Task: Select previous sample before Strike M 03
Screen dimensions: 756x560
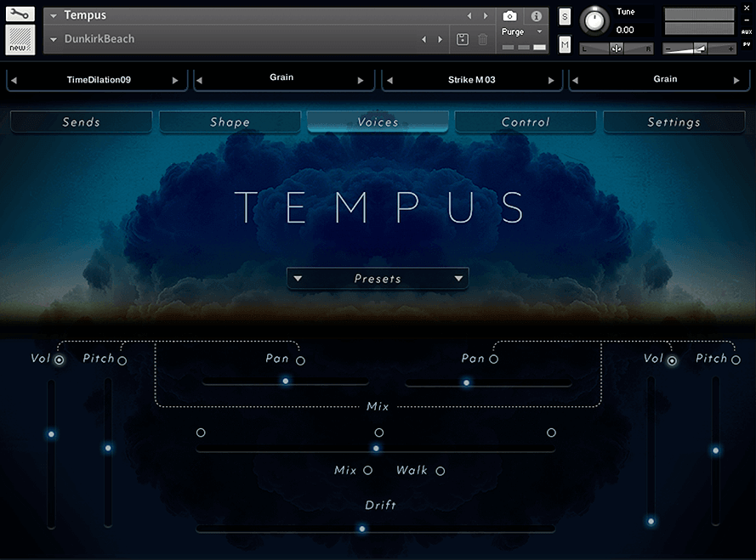Action: point(389,80)
